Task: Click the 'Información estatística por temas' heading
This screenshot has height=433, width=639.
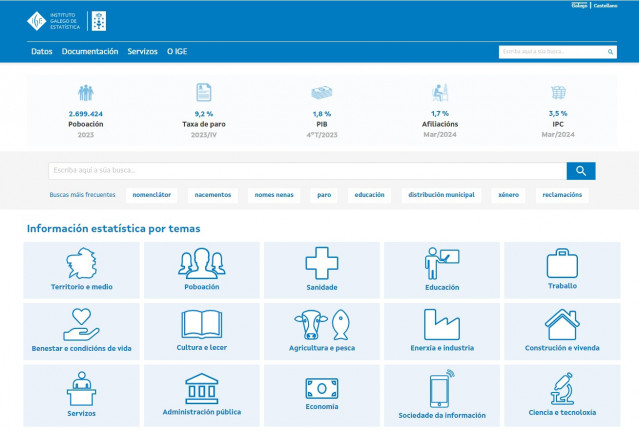Action: point(114,229)
